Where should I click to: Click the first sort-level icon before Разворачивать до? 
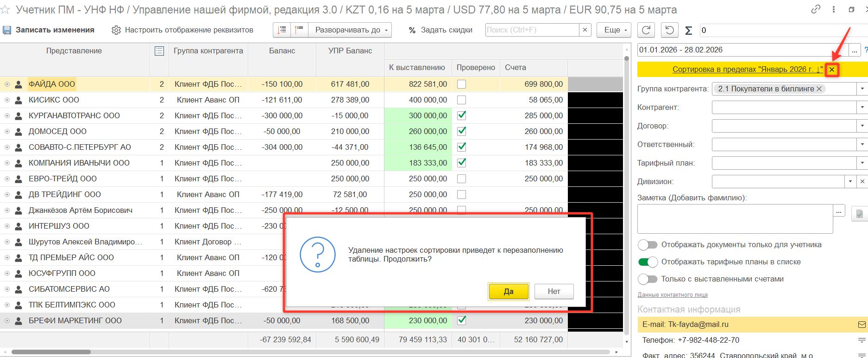coord(282,30)
